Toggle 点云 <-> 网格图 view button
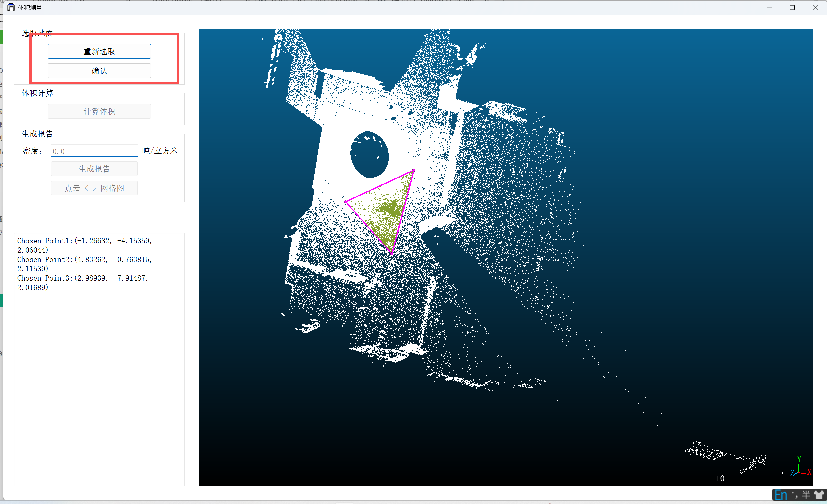The height and width of the screenshot is (504, 827). 94,188
